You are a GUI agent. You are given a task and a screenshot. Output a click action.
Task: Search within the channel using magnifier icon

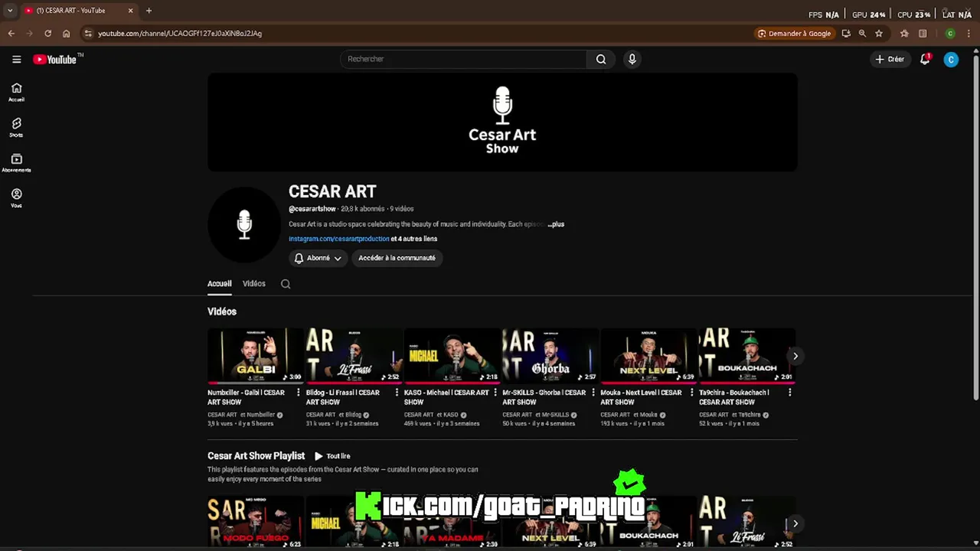[x=286, y=284]
